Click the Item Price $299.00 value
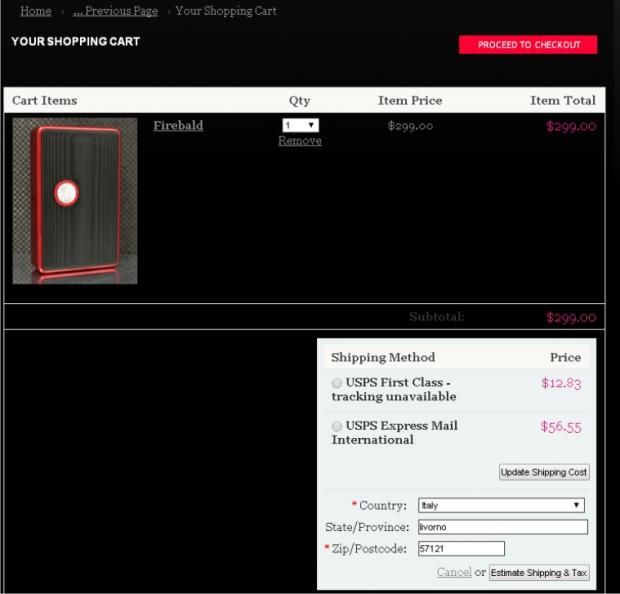620x594 pixels. pos(410,126)
